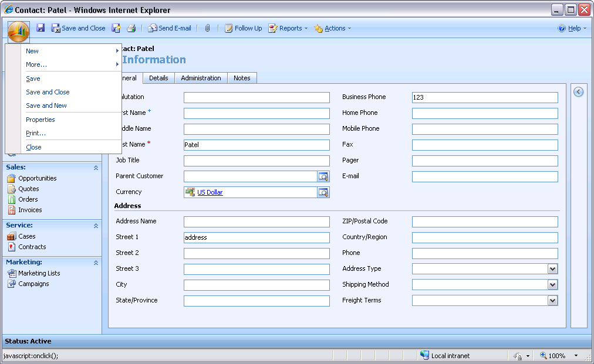The image size is (594, 364).
Task: Click the Save disk icon on toolbar
Action: click(x=40, y=28)
